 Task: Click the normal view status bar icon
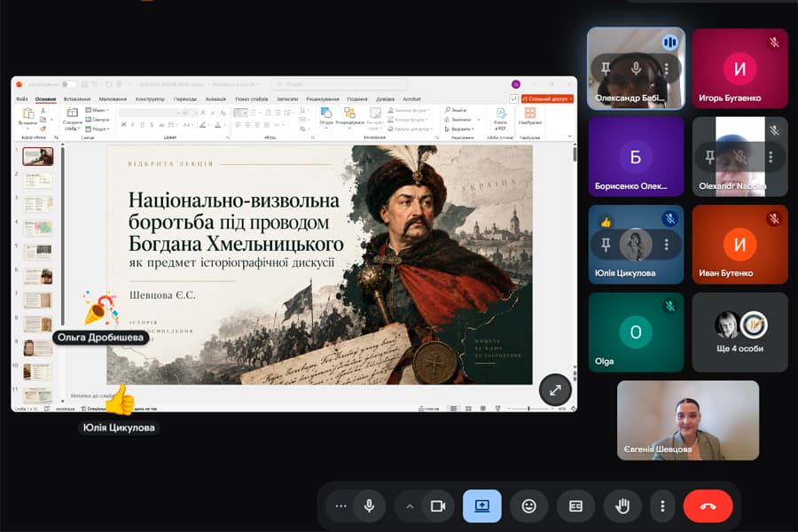453,408
